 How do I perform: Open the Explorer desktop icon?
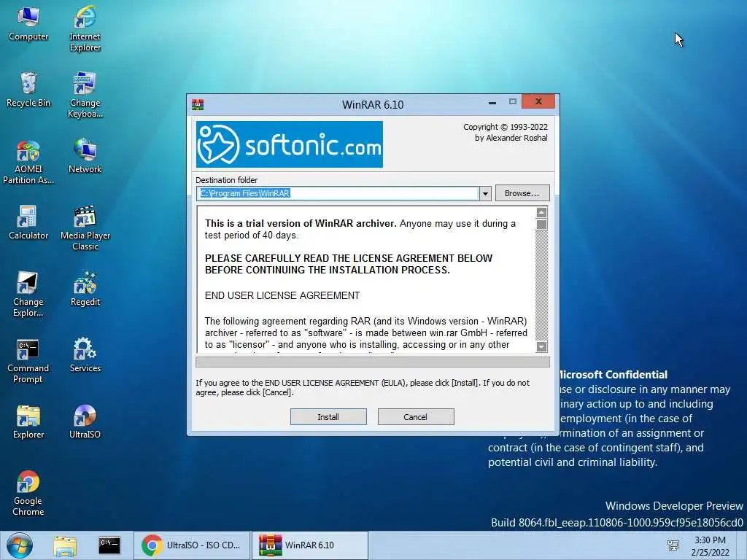tap(28, 421)
